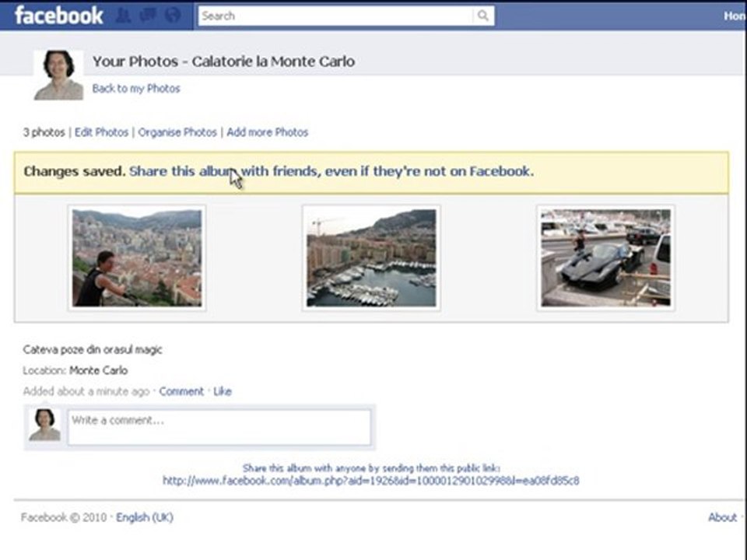The height and width of the screenshot is (560, 747).
Task: Change language via English (UK) link
Action: click(145, 517)
